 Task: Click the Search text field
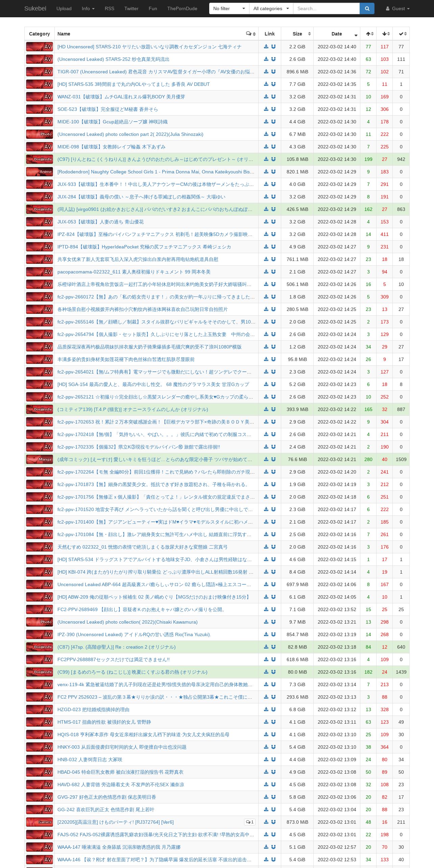(326, 8)
